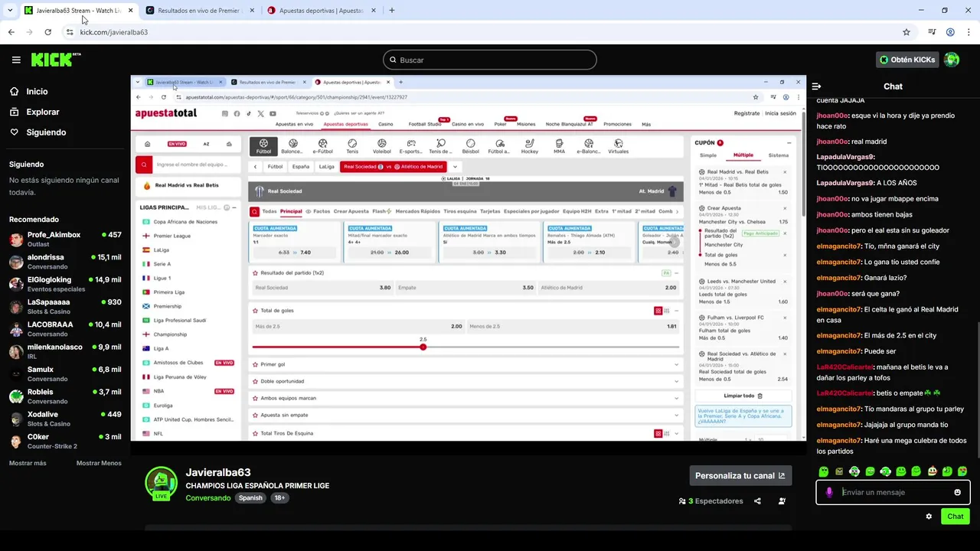Expand Ambos equipos marcan market

coord(465,398)
